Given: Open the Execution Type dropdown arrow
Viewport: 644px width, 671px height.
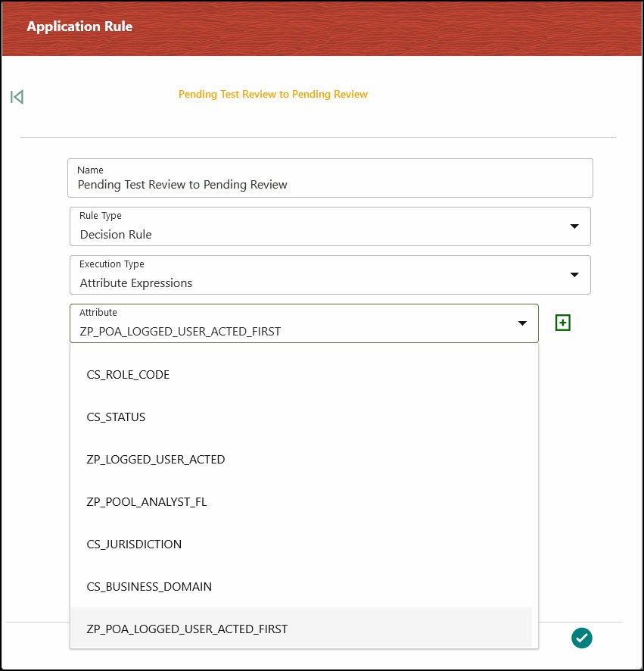Looking at the screenshot, I should [x=574, y=275].
